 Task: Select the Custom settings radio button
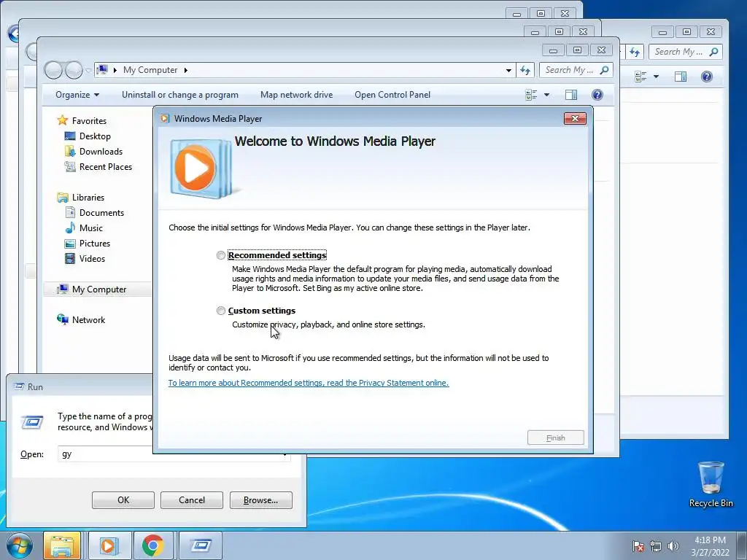220,311
